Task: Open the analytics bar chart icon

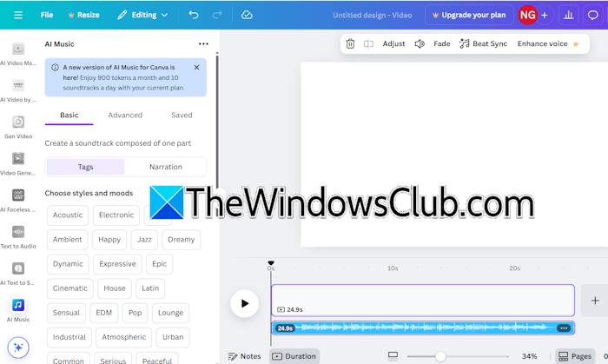Action: tap(568, 15)
